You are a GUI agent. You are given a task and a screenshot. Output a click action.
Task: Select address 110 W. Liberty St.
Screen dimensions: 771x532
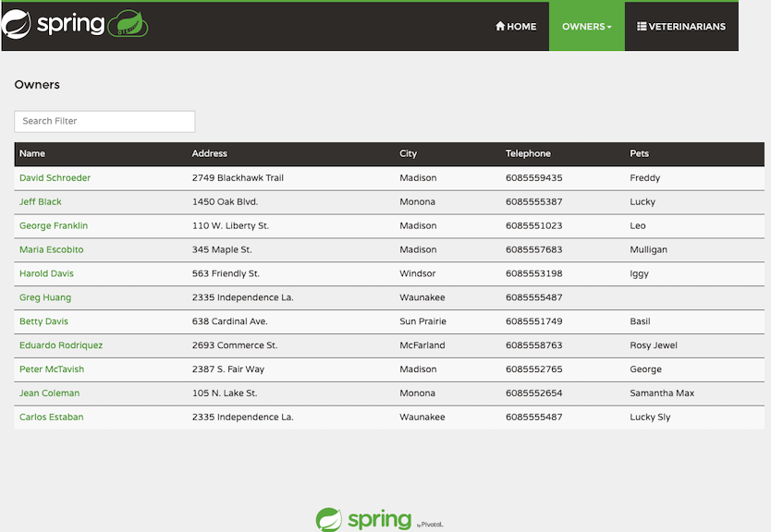pos(230,226)
